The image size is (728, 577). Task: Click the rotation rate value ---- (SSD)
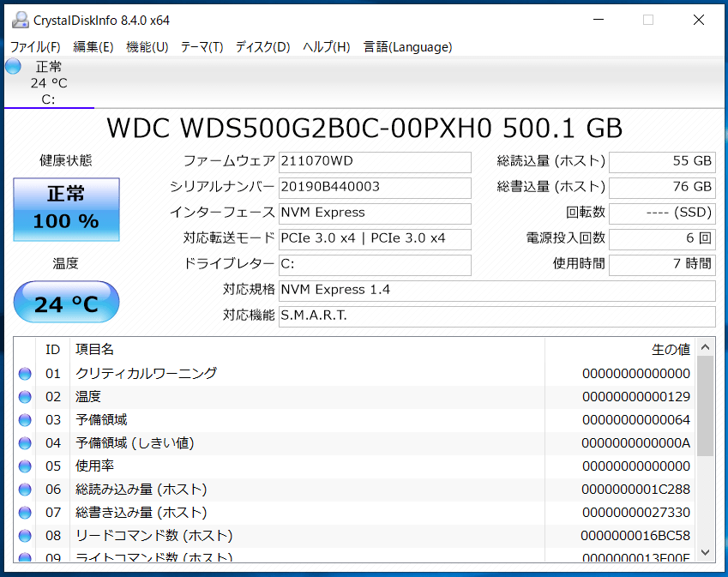click(x=662, y=213)
